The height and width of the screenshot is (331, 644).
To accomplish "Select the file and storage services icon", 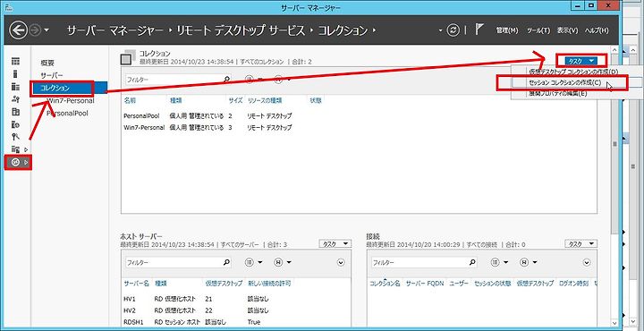I will [x=15, y=149].
